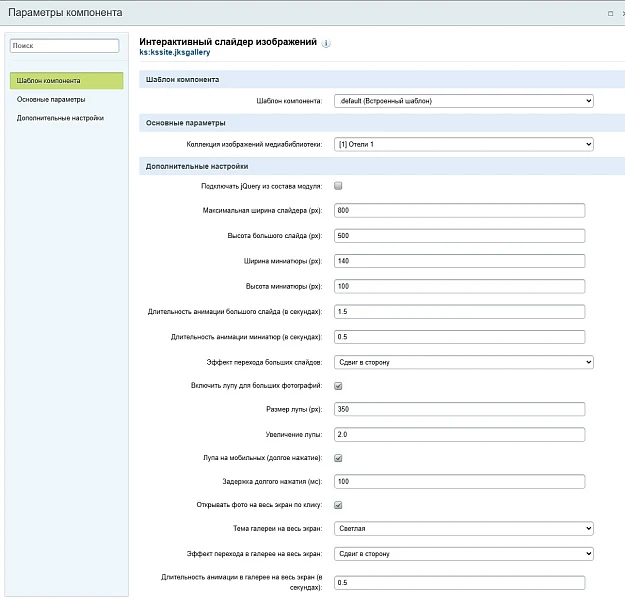Click Дополнительные настройки section header

382,166
